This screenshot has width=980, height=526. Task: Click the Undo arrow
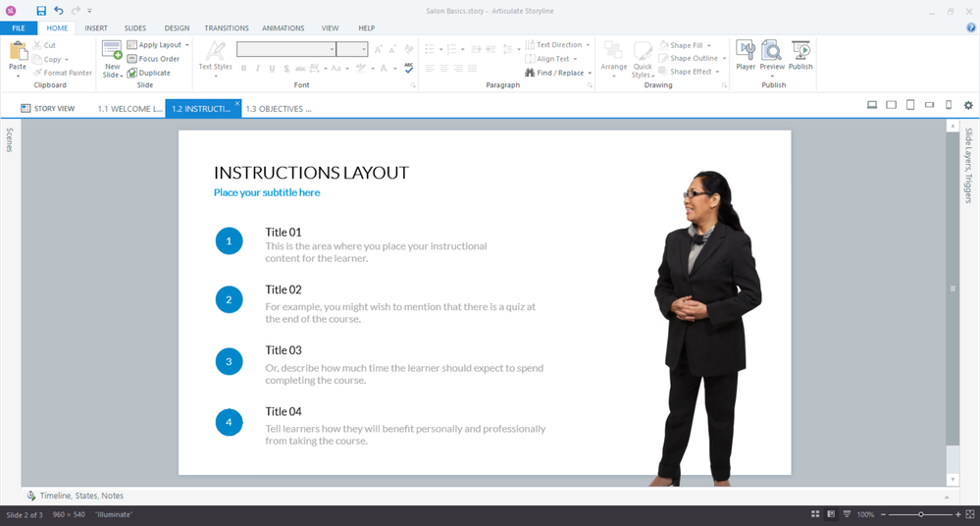coord(59,11)
